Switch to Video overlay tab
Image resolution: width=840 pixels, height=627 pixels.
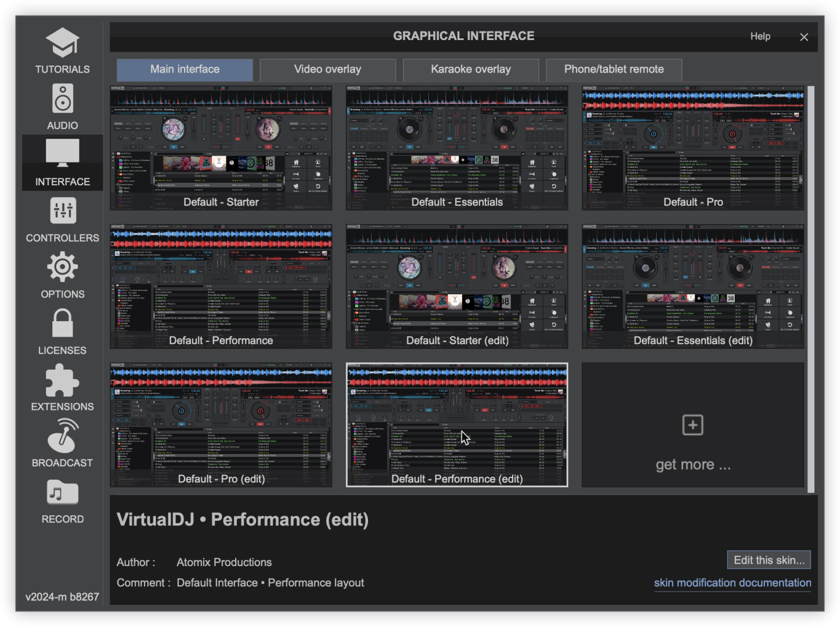click(327, 70)
